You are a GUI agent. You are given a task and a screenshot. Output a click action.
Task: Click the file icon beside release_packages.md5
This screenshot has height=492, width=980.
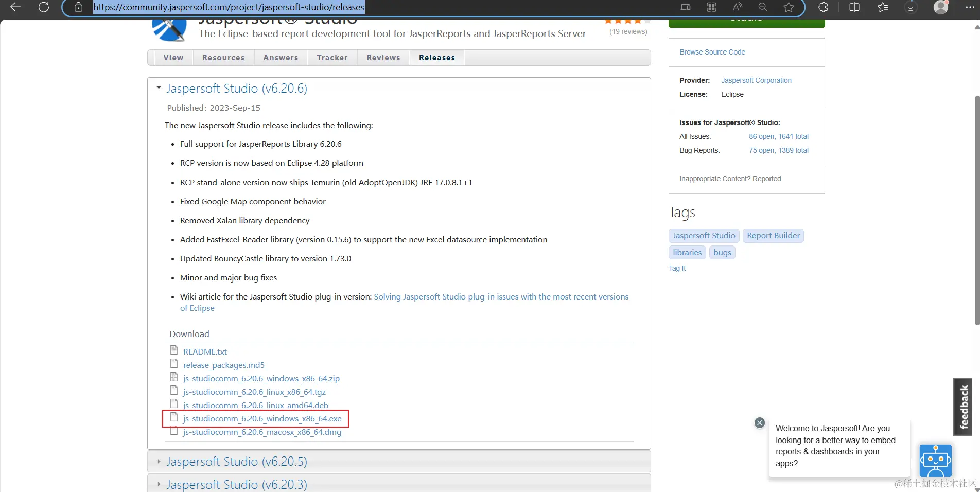174,363
